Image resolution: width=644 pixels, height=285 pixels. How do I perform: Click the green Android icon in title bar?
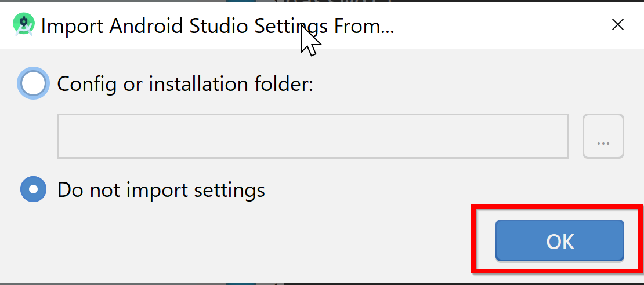coord(24,24)
